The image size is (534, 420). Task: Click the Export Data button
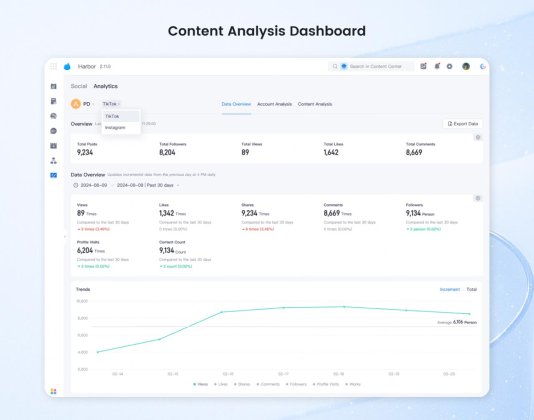click(x=463, y=124)
